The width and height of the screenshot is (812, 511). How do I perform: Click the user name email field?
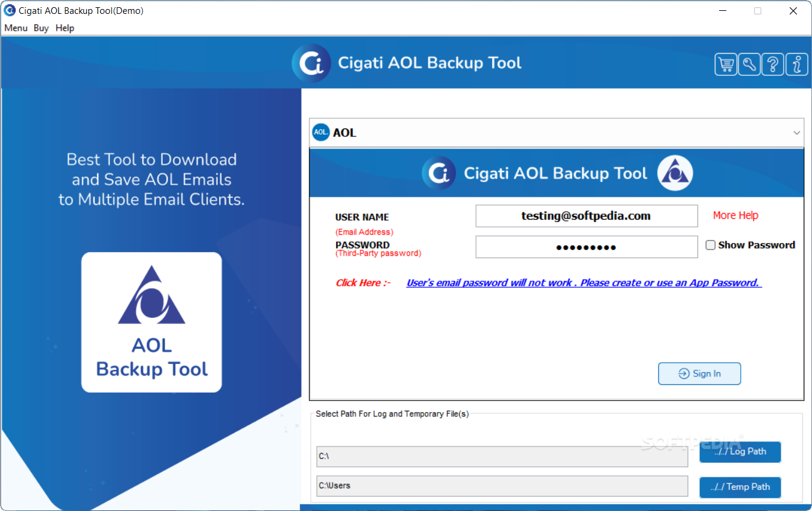tap(586, 216)
